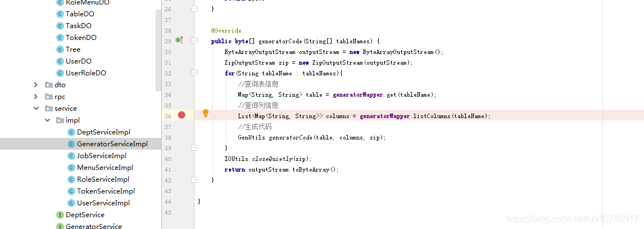644x229 pixels.
Task: Select Tree class in project tree
Action: (x=72, y=50)
